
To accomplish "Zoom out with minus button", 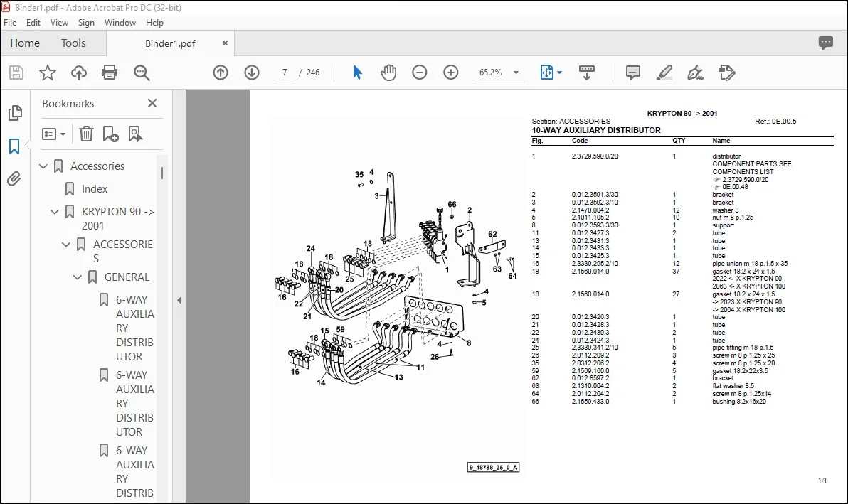I will pyautogui.click(x=420, y=73).
